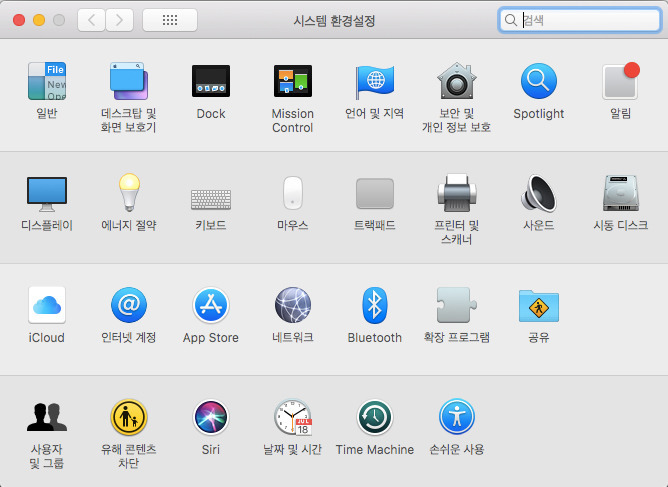
Task: Open Mission Control preferences
Action: click(x=293, y=81)
